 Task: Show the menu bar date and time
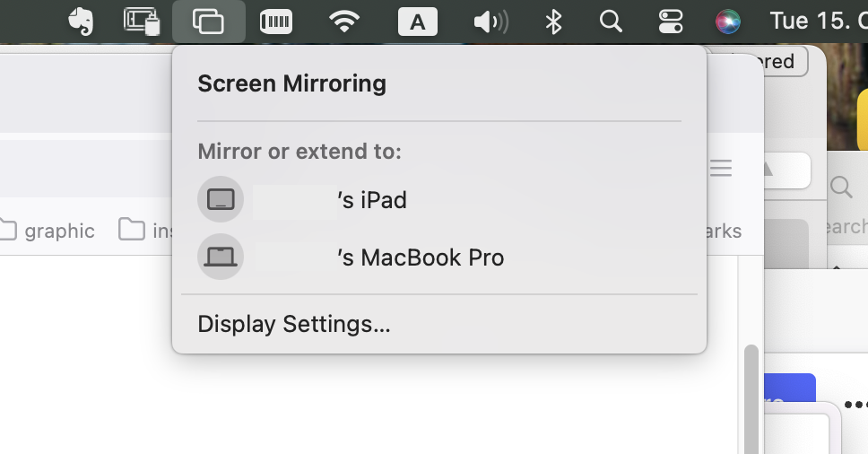pyautogui.click(x=819, y=21)
